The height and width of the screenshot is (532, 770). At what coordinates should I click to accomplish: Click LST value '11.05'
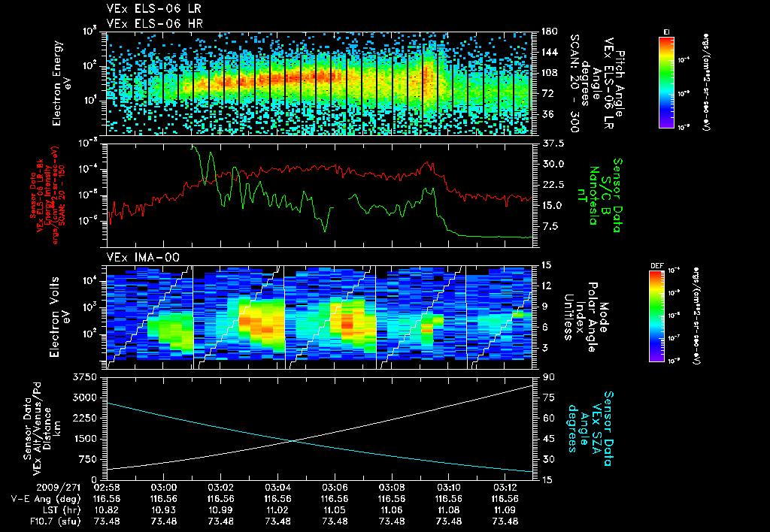coord(335,510)
